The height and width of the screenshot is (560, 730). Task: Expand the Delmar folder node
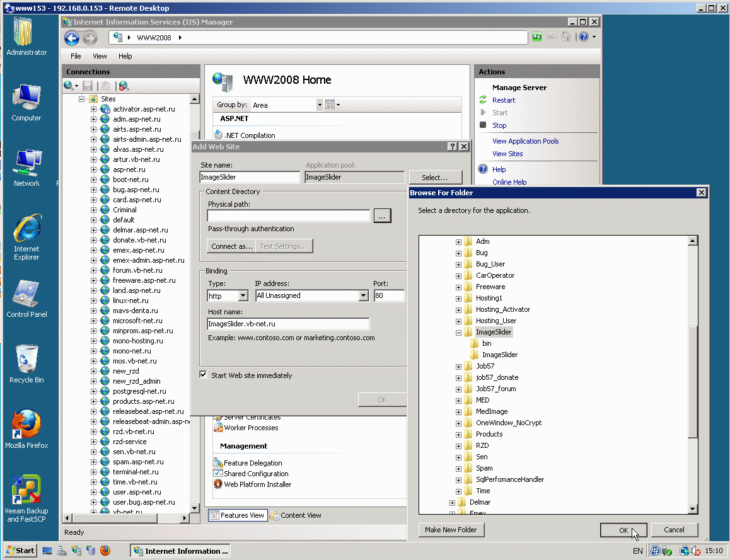(x=452, y=503)
